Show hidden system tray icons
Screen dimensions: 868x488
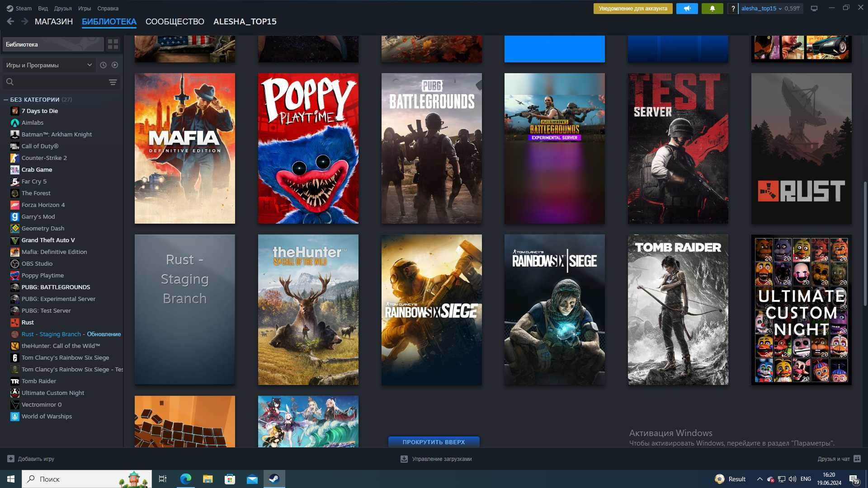click(x=759, y=479)
